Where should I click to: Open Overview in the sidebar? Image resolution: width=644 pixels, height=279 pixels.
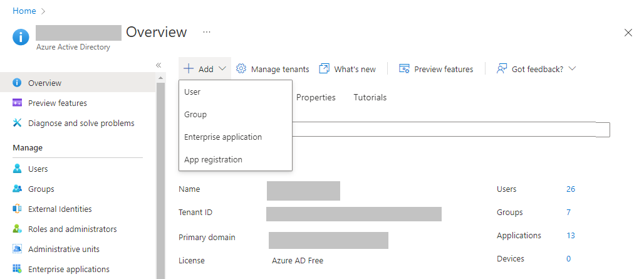78,83
